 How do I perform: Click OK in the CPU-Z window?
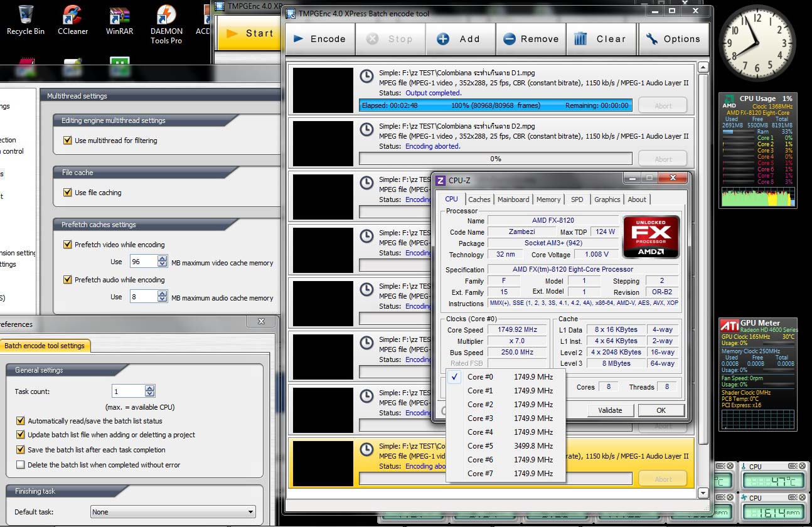pos(661,410)
